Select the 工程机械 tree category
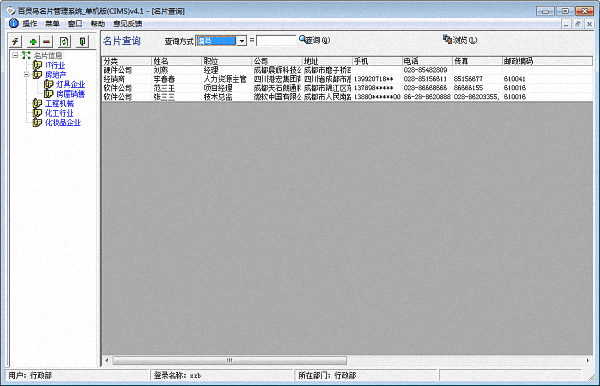This screenshot has height=386, width=600. pyautogui.click(x=59, y=103)
